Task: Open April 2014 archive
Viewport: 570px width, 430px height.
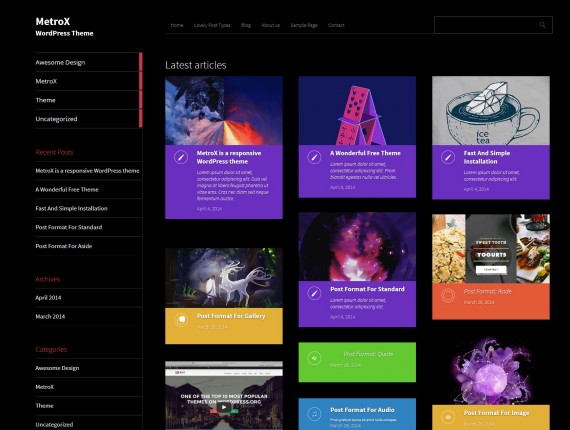Action: coord(48,298)
